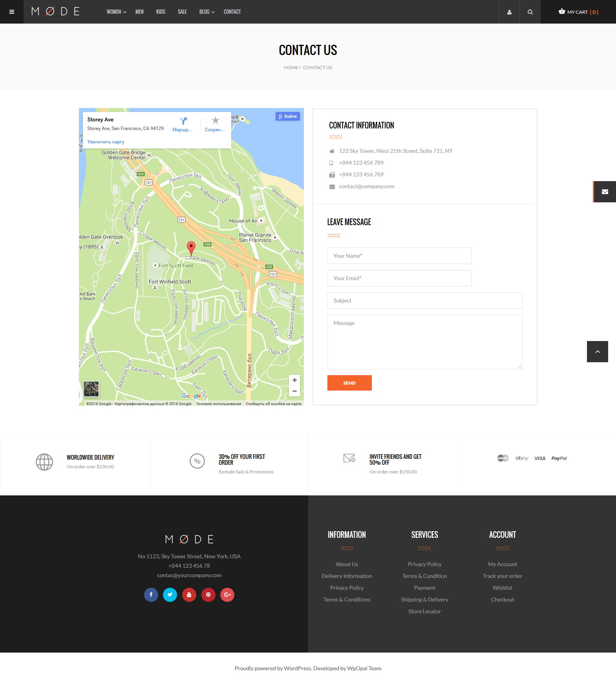616x684 pixels.
Task: Open Track your order footer link
Action: 503,576
